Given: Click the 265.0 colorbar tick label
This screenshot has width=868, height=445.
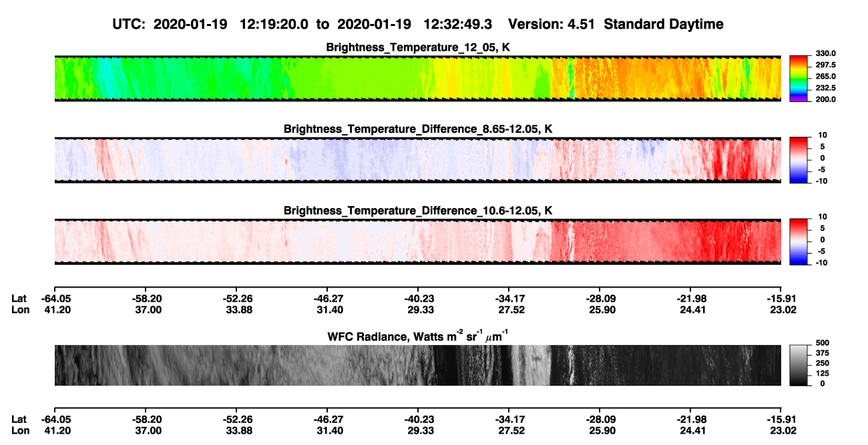Looking at the screenshot, I should point(825,76).
